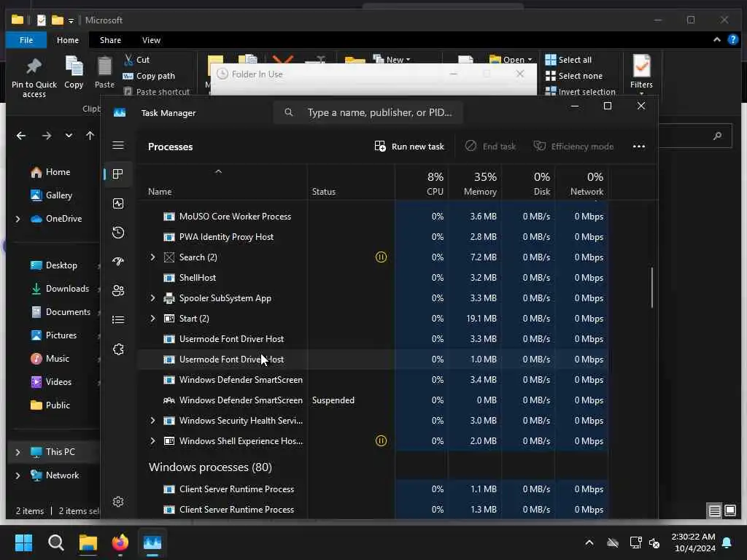Sort processes by CPU column

tap(422, 183)
